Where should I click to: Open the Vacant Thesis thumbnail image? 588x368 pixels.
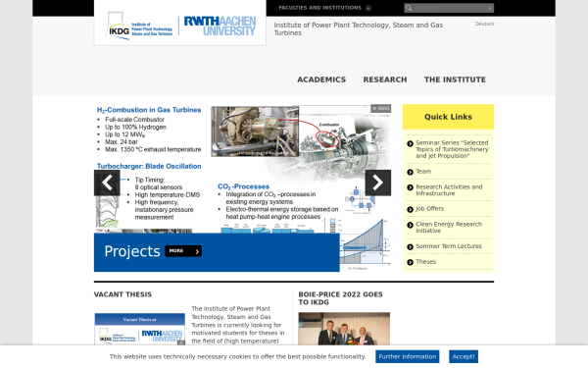pos(140,329)
